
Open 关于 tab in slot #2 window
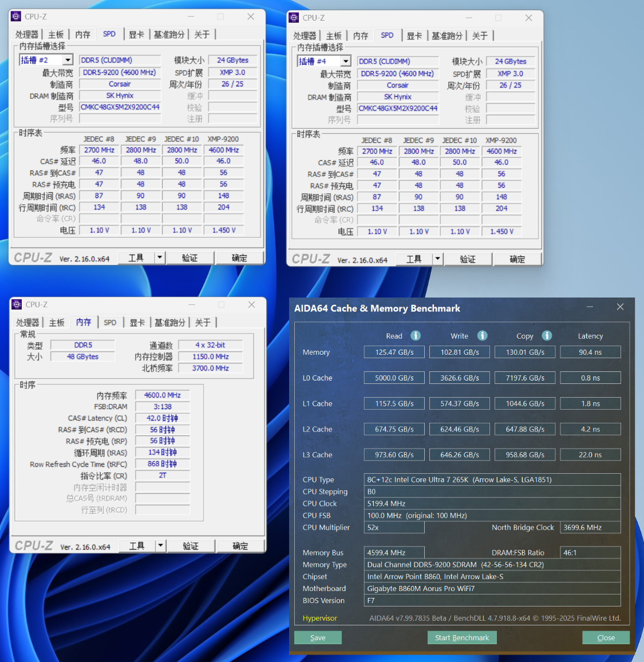pos(202,34)
